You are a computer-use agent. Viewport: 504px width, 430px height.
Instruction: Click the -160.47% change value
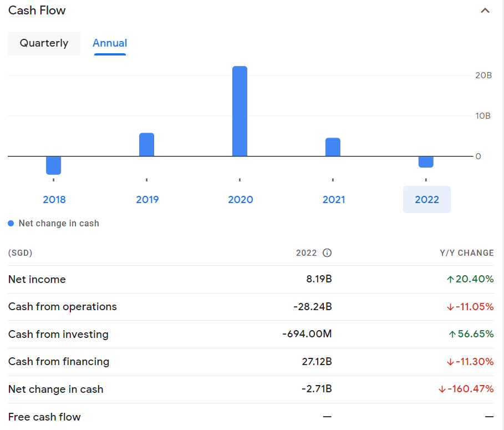coord(466,389)
